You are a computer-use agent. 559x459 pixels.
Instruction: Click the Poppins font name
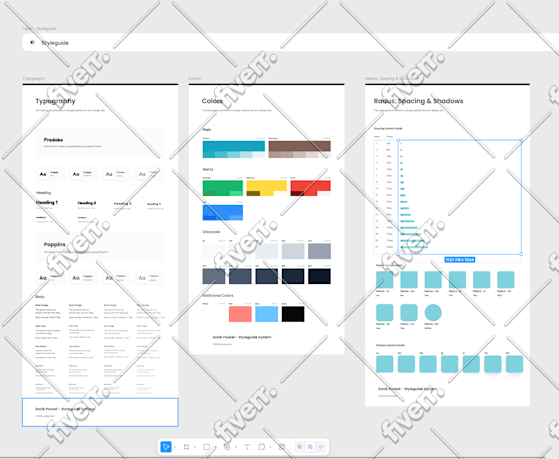pos(55,244)
